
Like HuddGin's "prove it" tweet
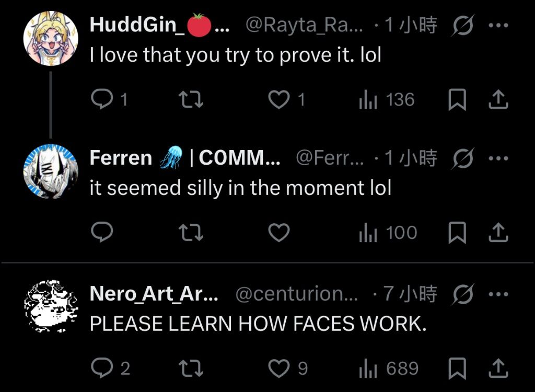tap(278, 100)
